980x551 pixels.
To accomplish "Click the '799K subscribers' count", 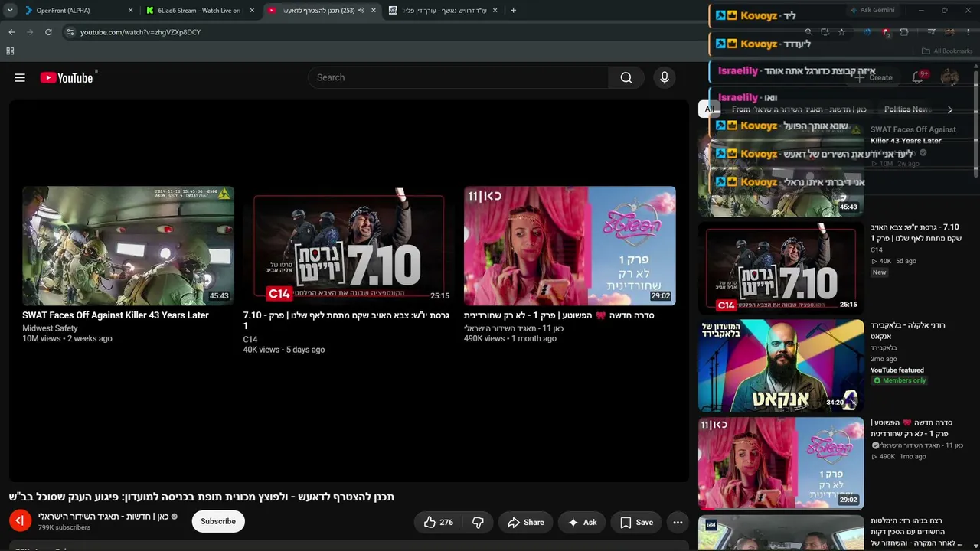I will click(64, 527).
